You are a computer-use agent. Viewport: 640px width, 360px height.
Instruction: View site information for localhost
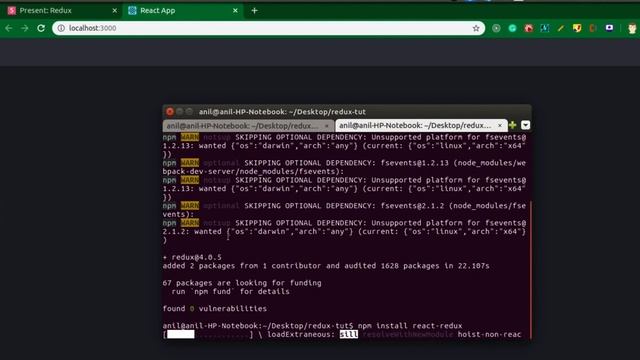61,28
